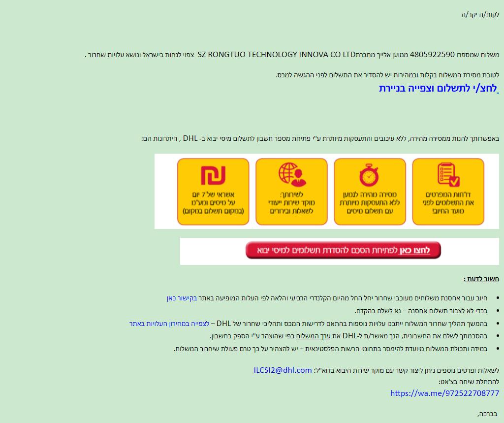This screenshot has height=423, width=504.
Task: Click the closing 'בברכה' text
Action: pyautogui.click(x=488, y=414)
